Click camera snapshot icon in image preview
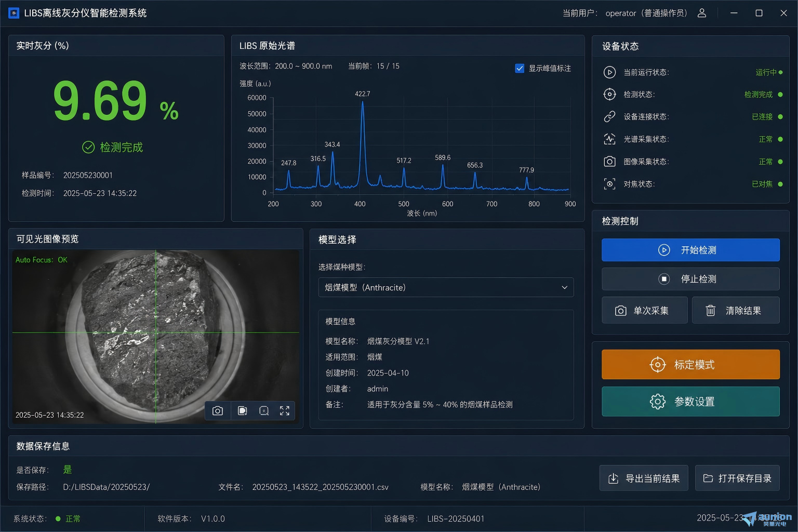Viewport: 798px width, 532px height. (x=218, y=411)
